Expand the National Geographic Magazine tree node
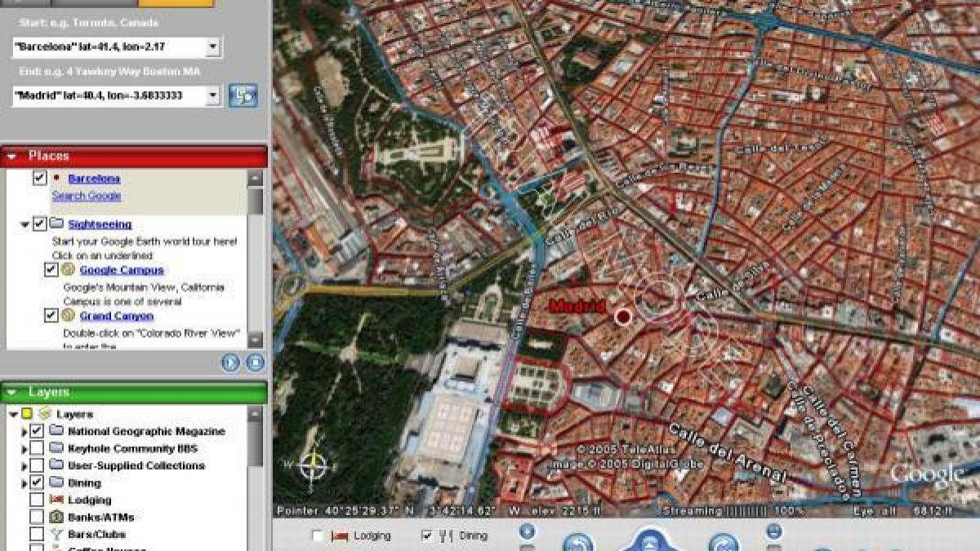Screen dimensions: 980x551 tap(24, 431)
